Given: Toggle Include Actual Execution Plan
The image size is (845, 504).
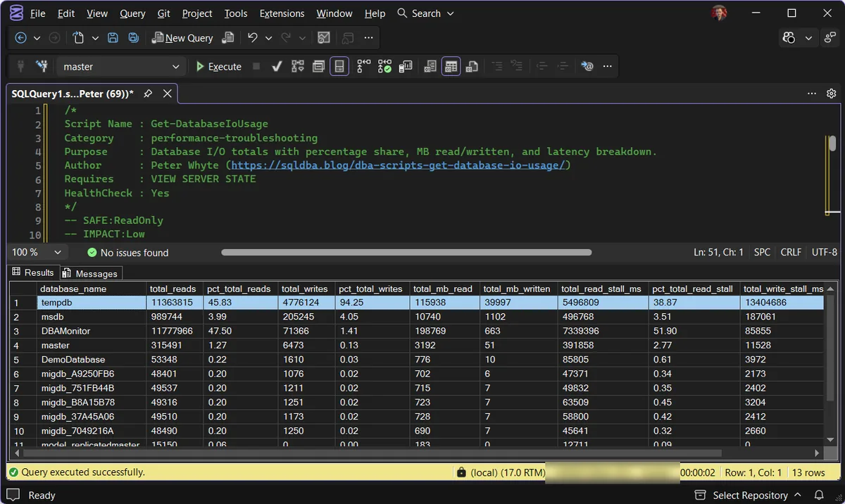Looking at the screenshot, I should [364, 66].
